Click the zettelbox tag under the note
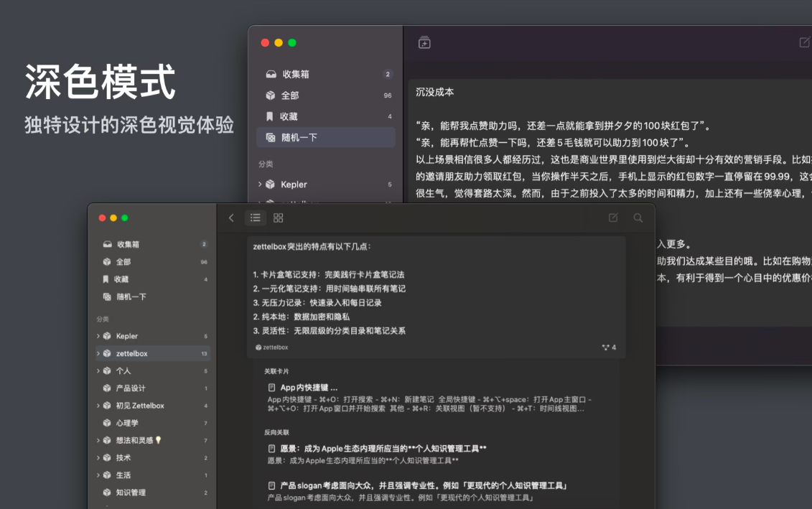 pos(272,347)
